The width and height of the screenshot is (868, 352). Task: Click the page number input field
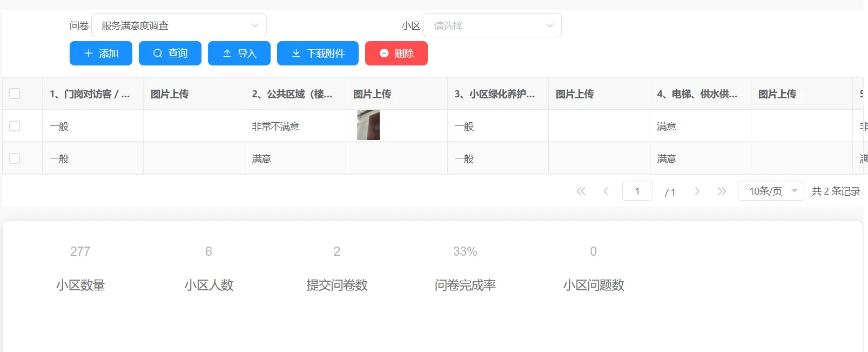coord(637,191)
